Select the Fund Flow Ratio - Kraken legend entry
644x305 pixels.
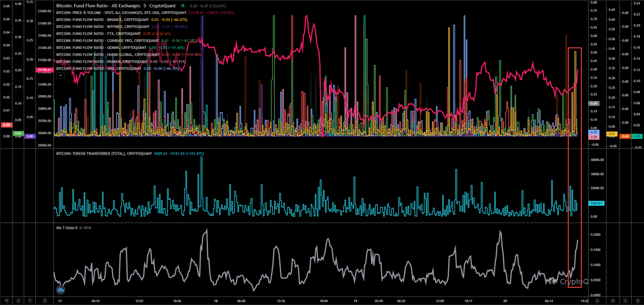(x=101, y=61)
